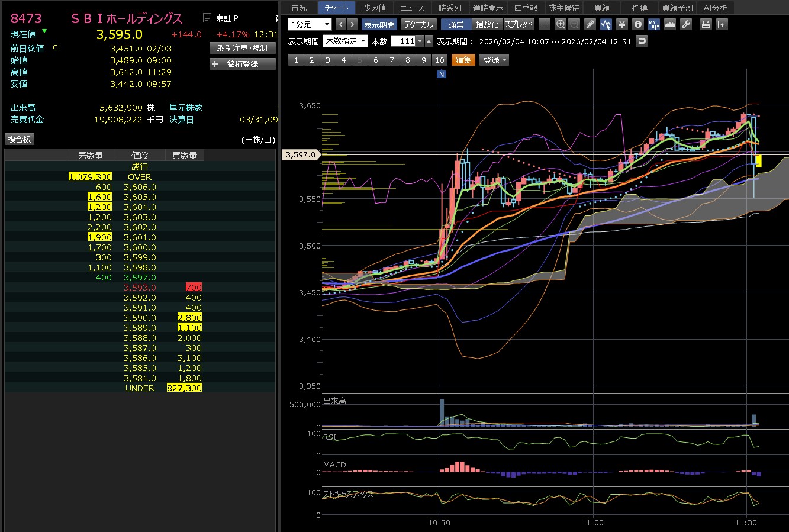Click the yen price display icon
Screen dimensions: 789x532
click(x=621, y=24)
